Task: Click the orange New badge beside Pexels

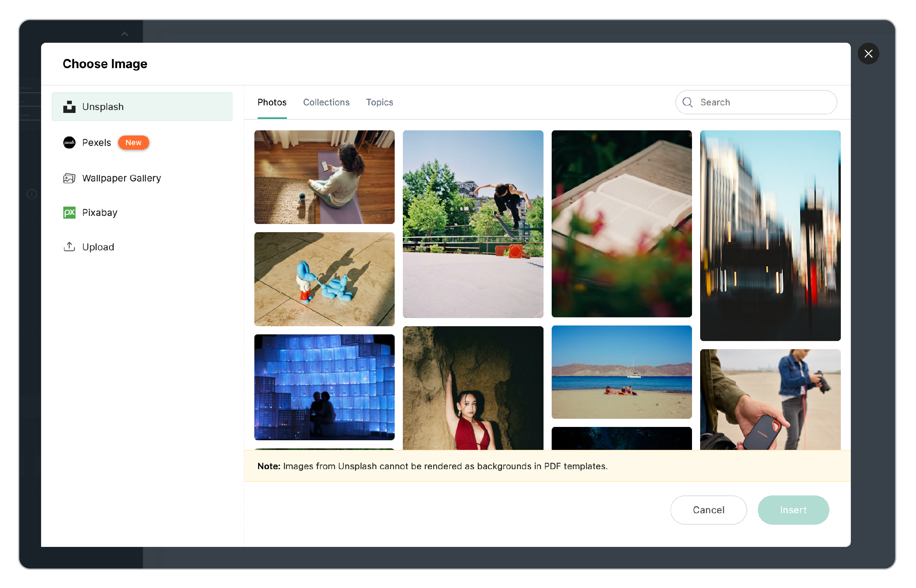Action: click(133, 143)
